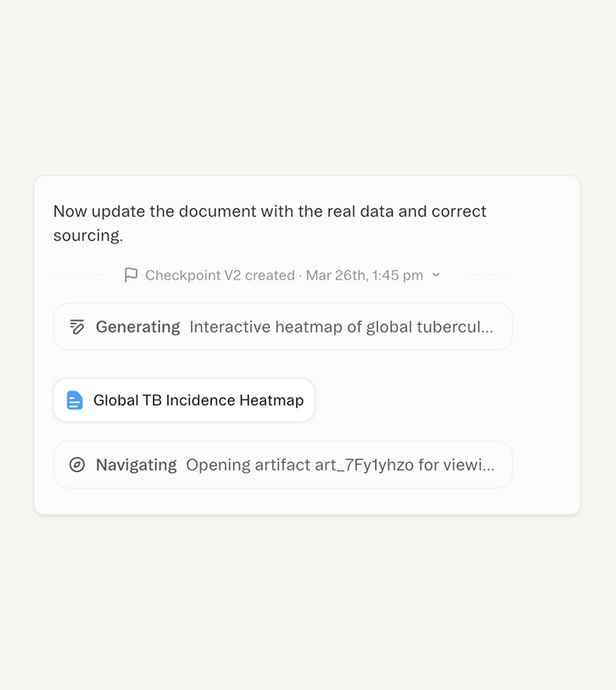This screenshot has height=690, width=616.
Task: Open the "Global TB Incidence Heatmap" title
Action: (199, 400)
